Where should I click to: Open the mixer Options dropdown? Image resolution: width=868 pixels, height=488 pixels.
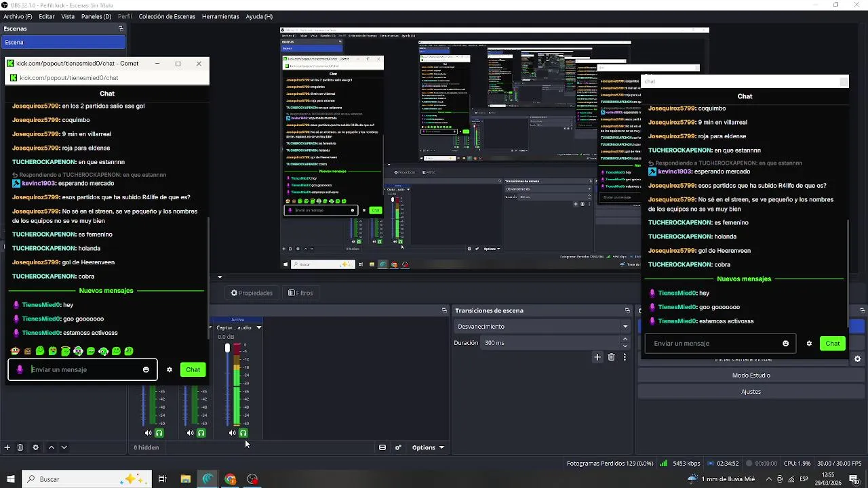click(428, 447)
